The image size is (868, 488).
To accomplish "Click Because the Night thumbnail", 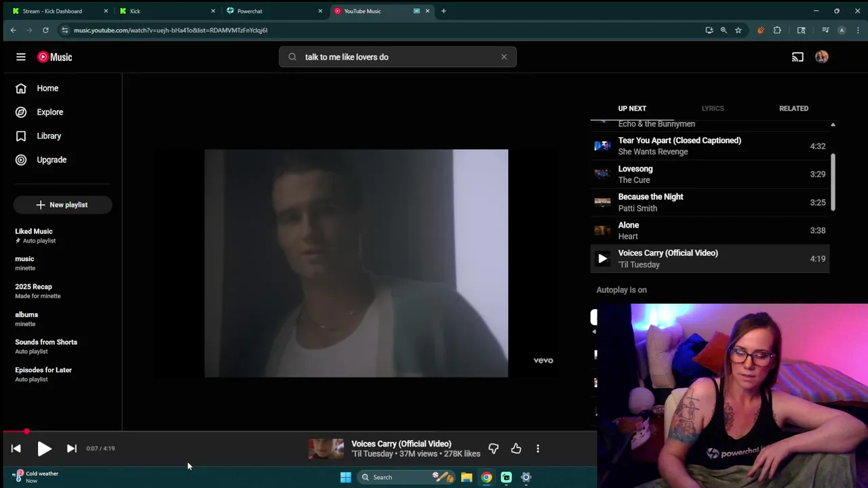I will [x=602, y=202].
